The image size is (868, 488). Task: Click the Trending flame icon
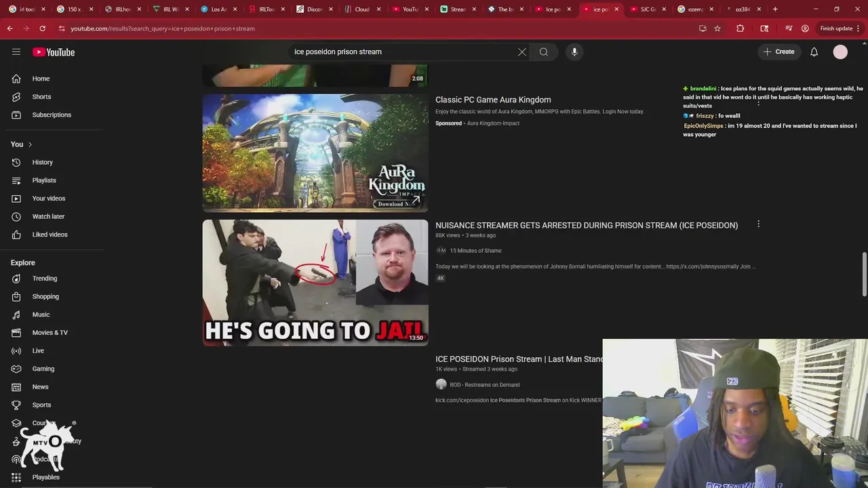click(x=16, y=279)
